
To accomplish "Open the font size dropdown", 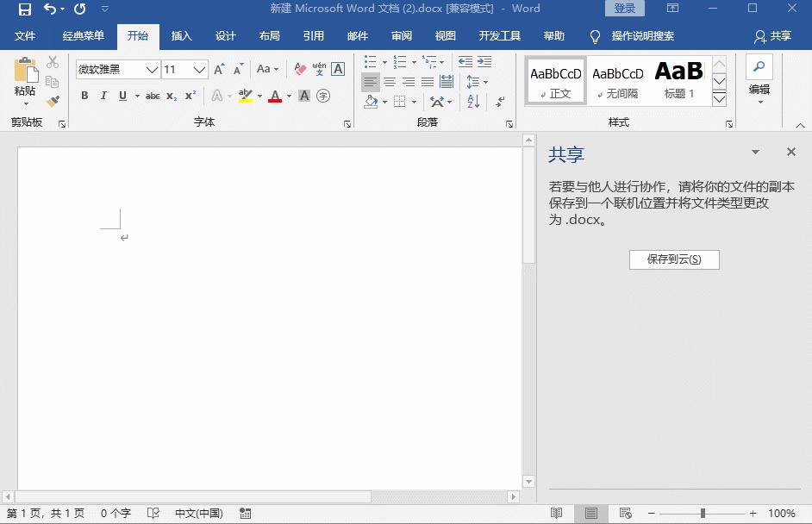I will [201, 69].
